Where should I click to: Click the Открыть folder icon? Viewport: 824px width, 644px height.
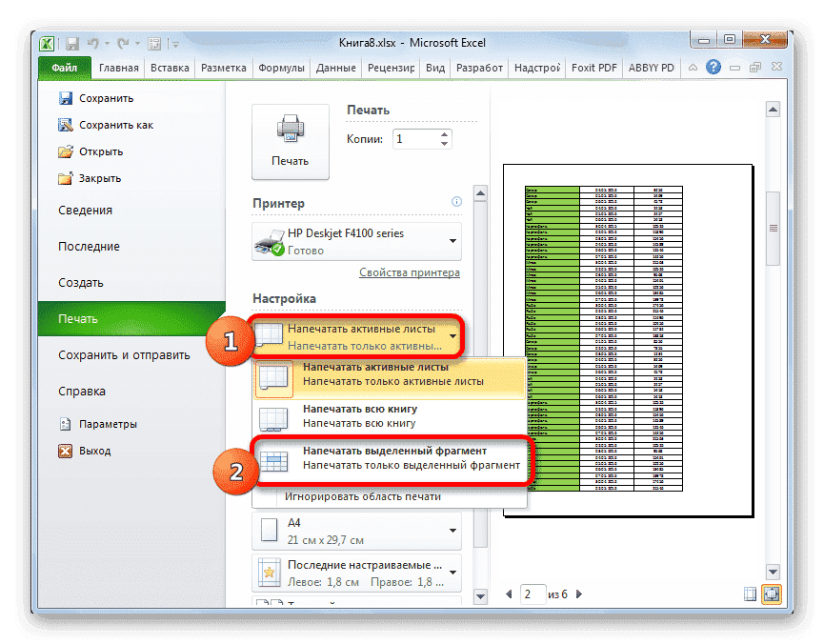coord(66,152)
